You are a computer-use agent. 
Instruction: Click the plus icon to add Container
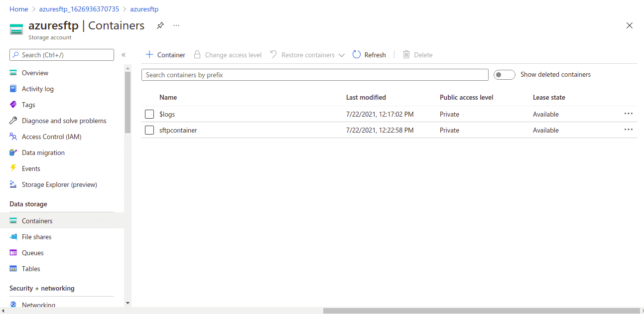click(x=149, y=55)
